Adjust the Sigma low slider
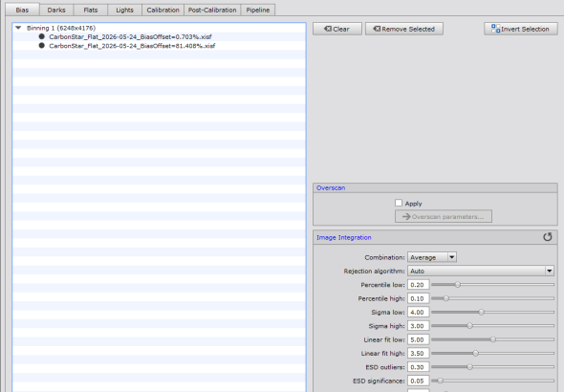The height and width of the screenshot is (392, 564). tap(492, 312)
